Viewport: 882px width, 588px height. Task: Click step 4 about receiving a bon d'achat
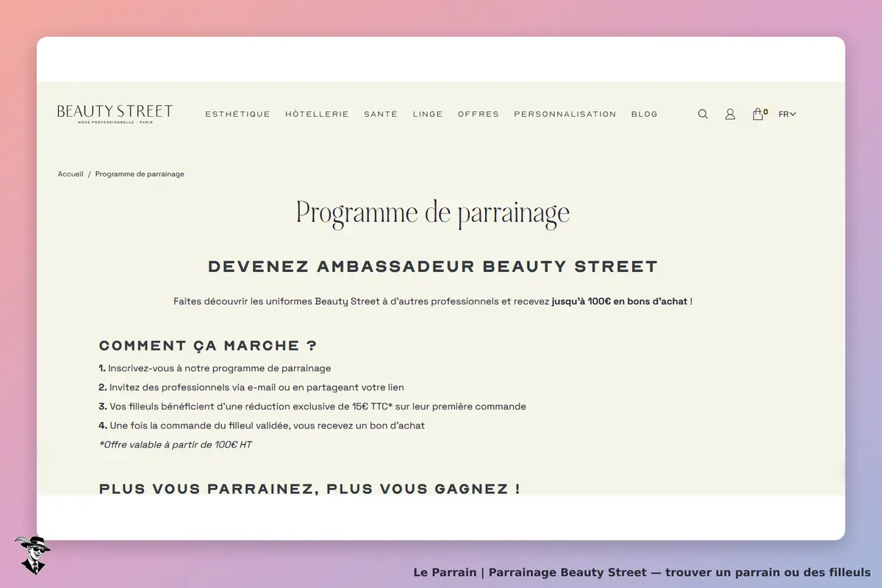[262, 426]
